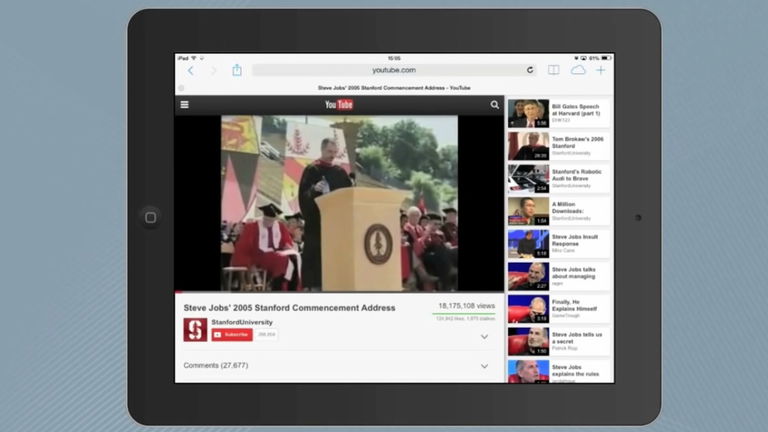Open the YouTube hamburger menu
The height and width of the screenshot is (432, 768).
tap(185, 104)
